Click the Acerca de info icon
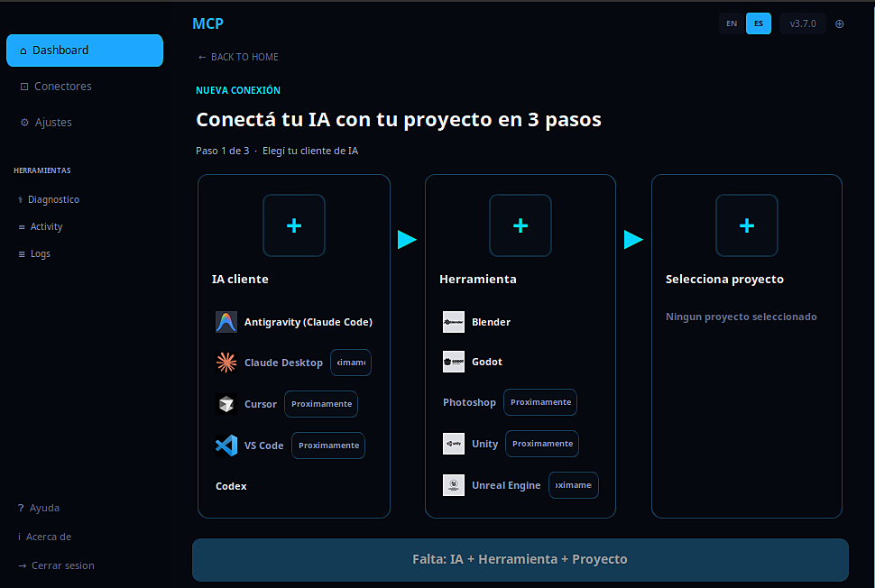This screenshot has width=875, height=588. click(x=19, y=537)
